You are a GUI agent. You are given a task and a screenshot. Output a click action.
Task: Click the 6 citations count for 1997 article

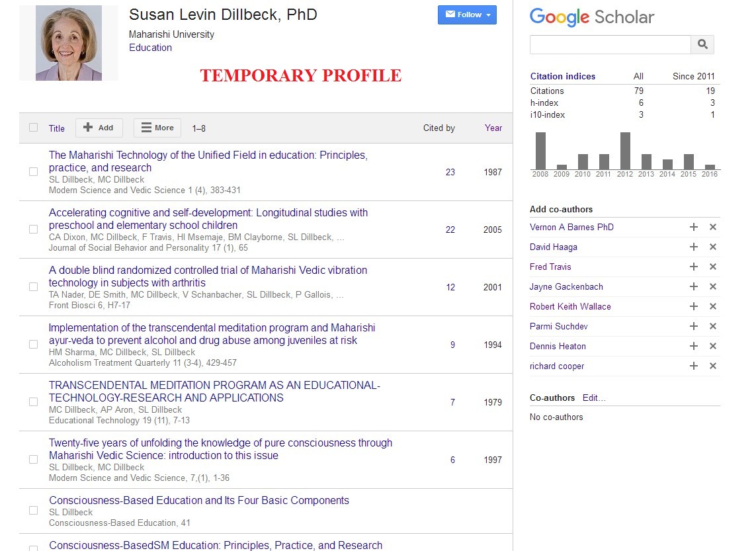[x=452, y=460]
